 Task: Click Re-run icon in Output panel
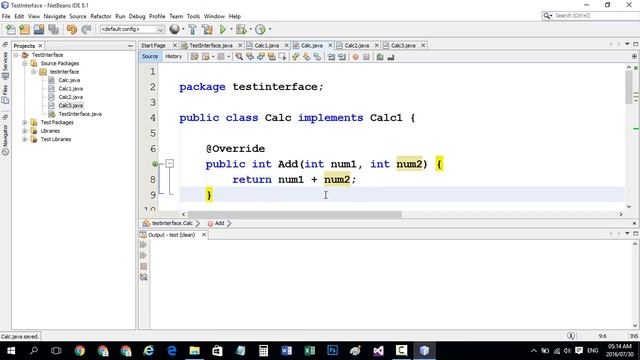coord(143,244)
